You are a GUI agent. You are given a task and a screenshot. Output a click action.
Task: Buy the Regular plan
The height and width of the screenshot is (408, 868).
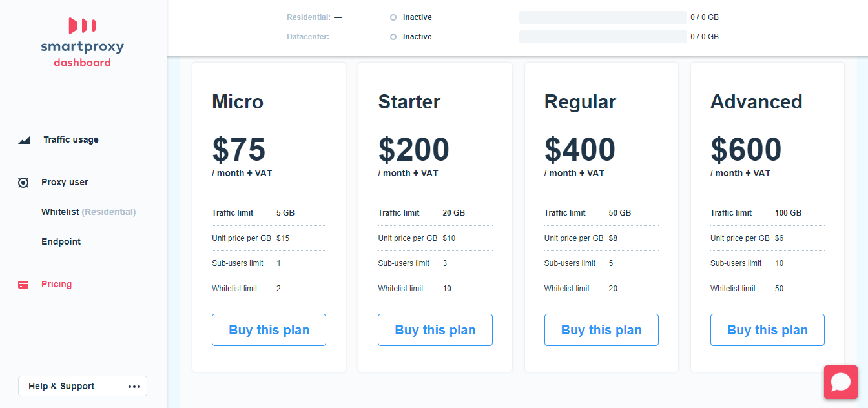[601, 329]
